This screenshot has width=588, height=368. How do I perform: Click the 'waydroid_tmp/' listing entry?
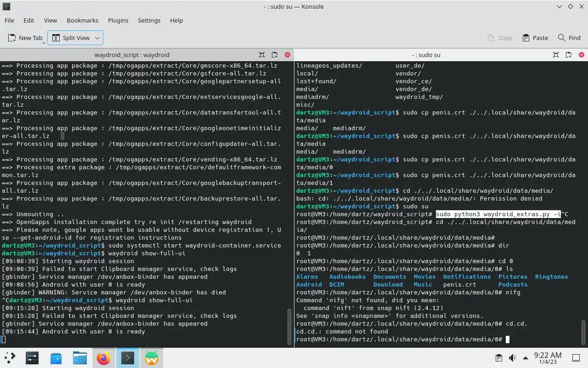click(419, 97)
